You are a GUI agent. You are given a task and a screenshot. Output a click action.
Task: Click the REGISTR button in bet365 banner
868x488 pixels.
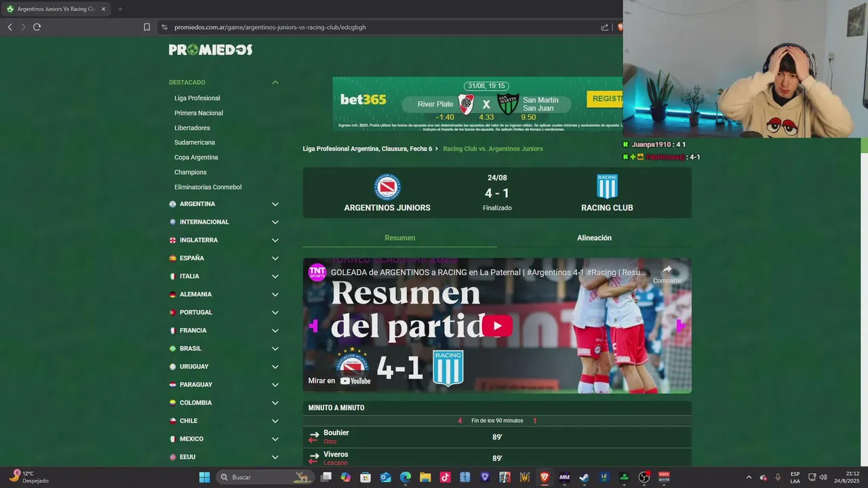click(x=605, y=99)
